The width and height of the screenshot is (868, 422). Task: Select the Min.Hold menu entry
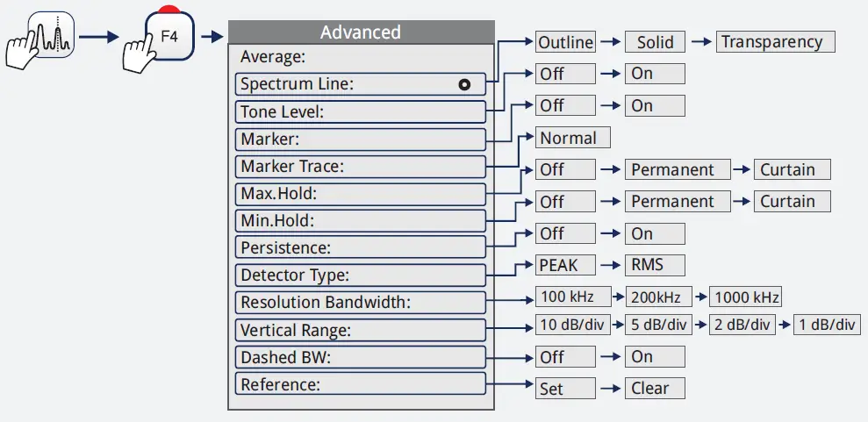pyautogui.click(x=361, y=220)
